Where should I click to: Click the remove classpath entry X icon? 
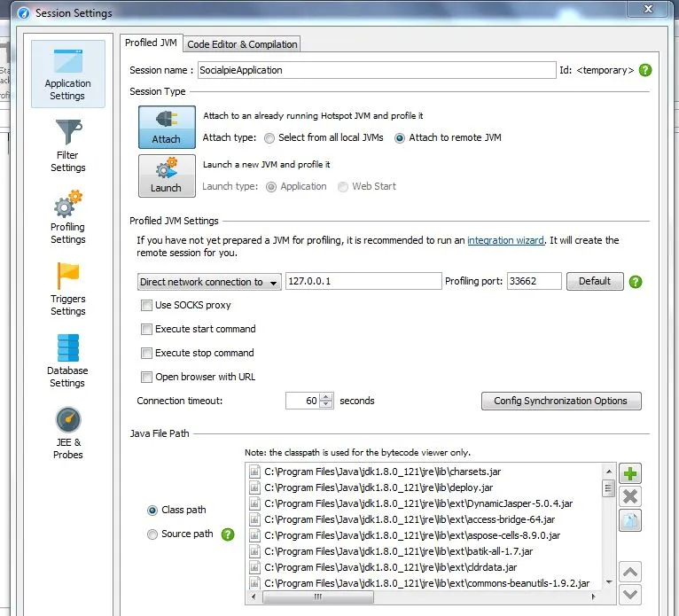pos(630,497)
